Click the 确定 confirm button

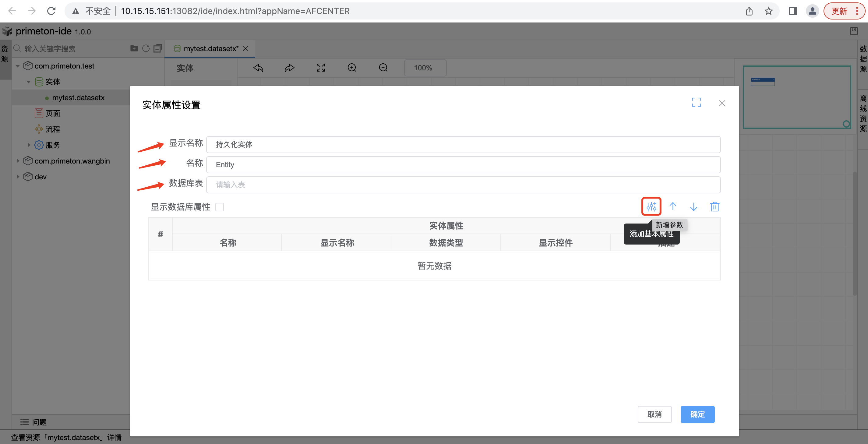[697, 414]
